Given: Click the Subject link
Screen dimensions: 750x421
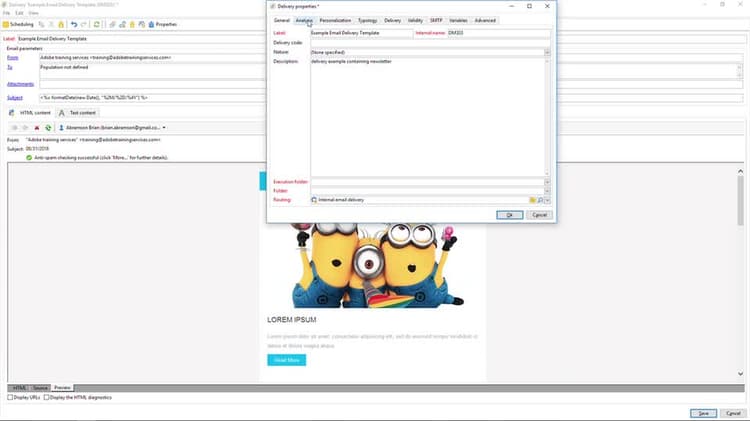Looking at the screenshot, I should coord(14,98).
